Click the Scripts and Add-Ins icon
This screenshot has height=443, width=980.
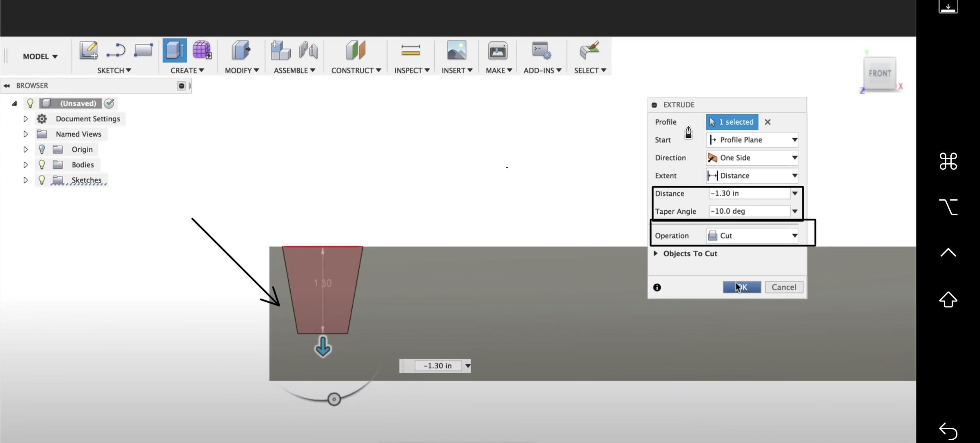[542, 50]
